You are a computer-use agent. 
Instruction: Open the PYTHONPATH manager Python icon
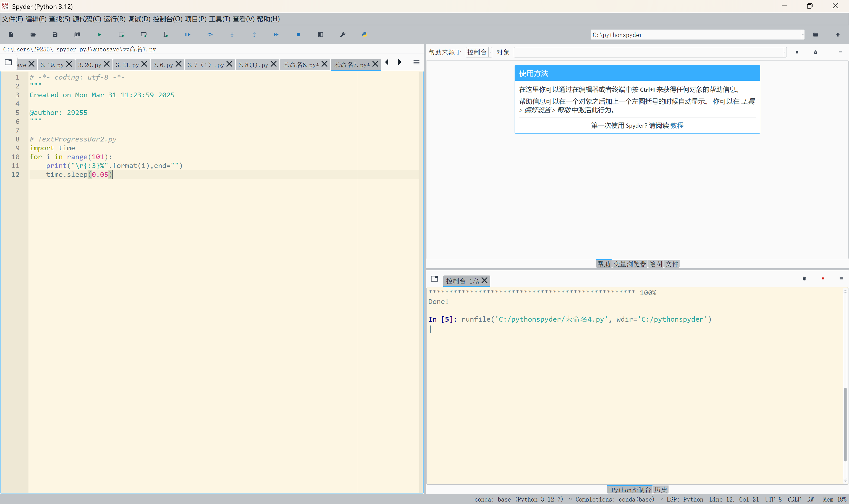click(x=365, y=35)
